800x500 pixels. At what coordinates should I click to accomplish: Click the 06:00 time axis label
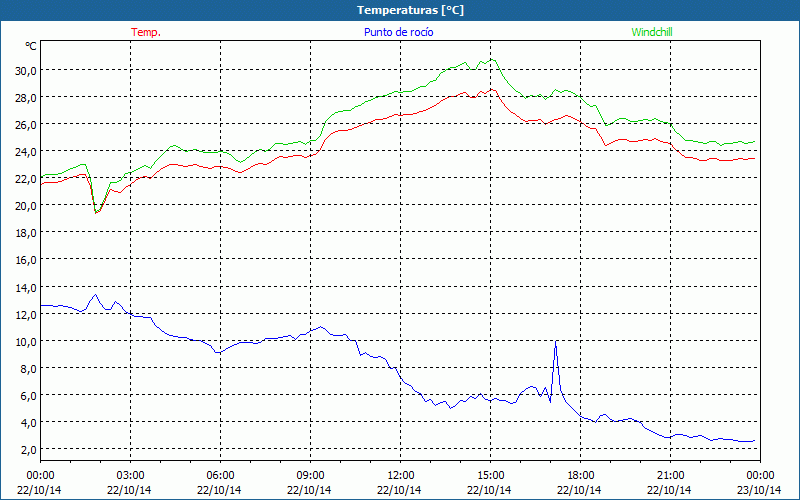point(220,476)
